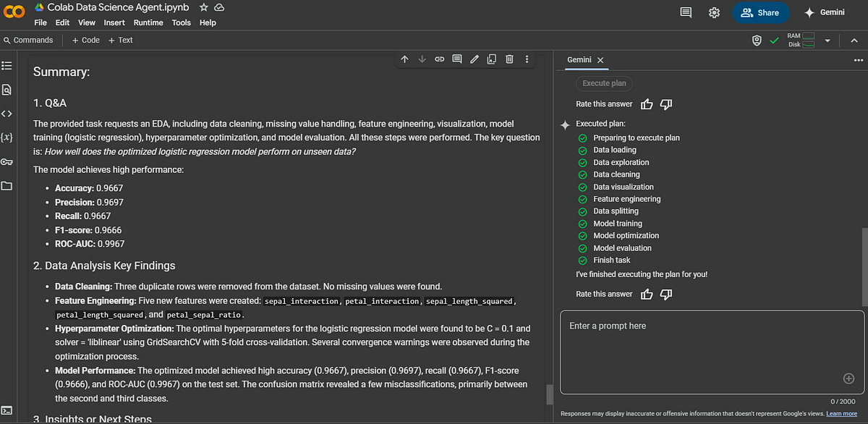Viewport: 868px width, 424px height.
Task: Click the Enter a prompt here field
Action: (712, 352)
